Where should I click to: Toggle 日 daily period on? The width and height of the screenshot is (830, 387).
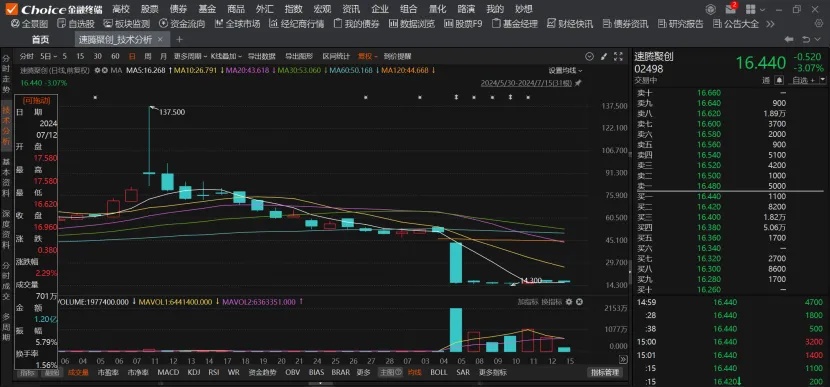click(132, 56)
